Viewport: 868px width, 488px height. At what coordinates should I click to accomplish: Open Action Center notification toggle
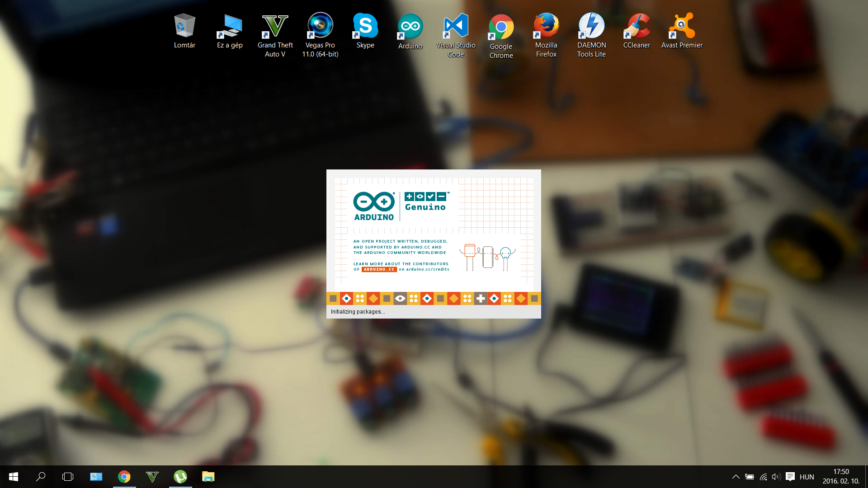click(790, 477)
